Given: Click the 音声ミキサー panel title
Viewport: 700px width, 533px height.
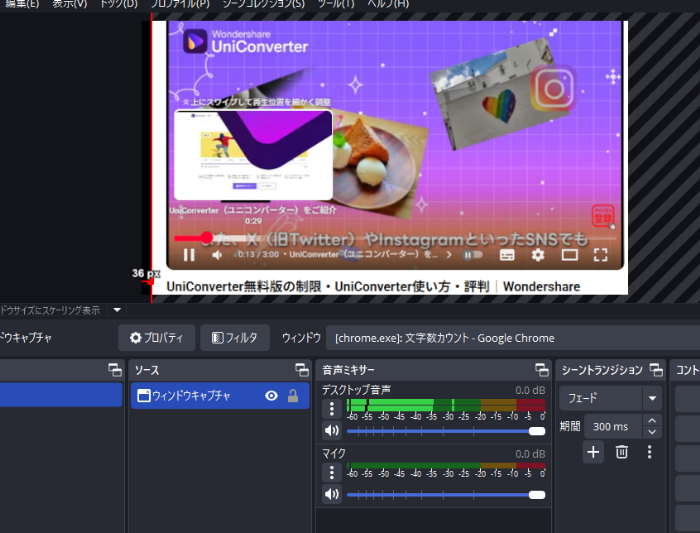Looking at the screenshot, I should [348, 370].
